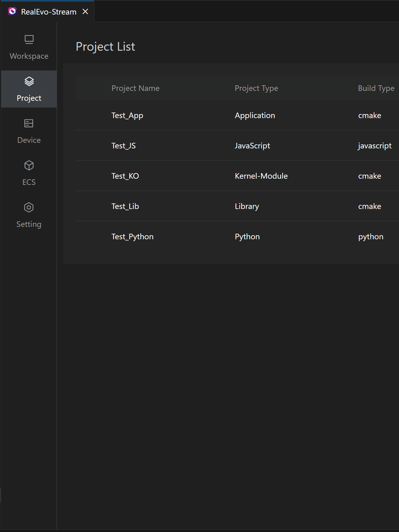Image resolution: width=399 pixels, height=532 pixels.
Task: Open the Workspace section in the sidebar
Action: coord(29,48)
